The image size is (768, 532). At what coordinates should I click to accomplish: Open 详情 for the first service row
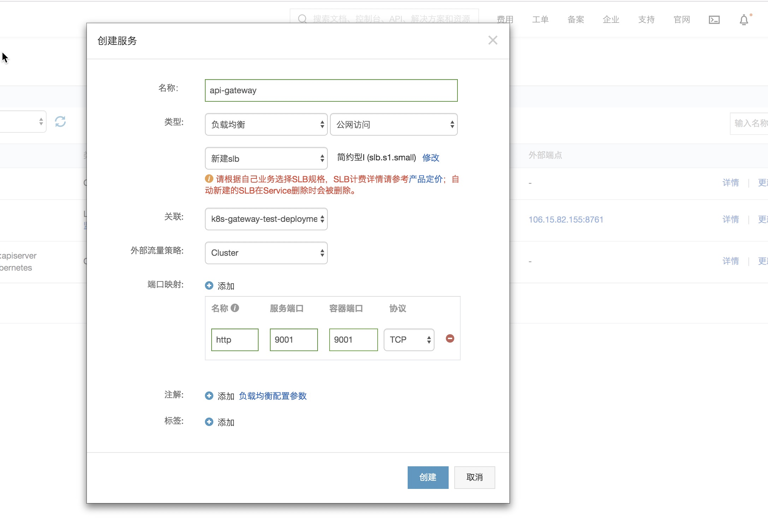(x=731, y=183)
